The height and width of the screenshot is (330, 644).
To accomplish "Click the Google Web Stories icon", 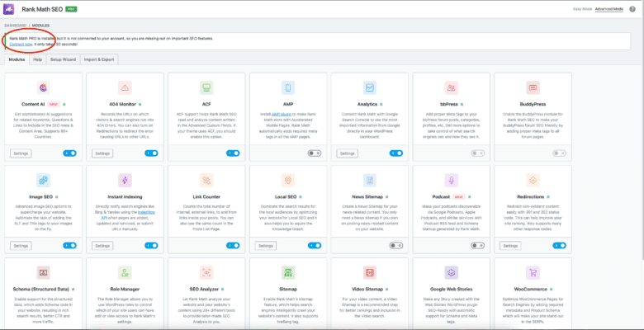I will click(452, 272).
